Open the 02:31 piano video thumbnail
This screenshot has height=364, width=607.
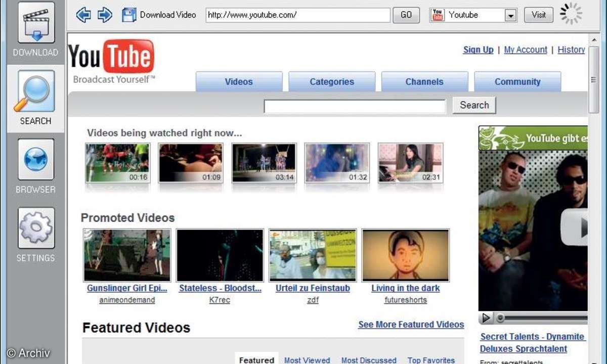410,163
